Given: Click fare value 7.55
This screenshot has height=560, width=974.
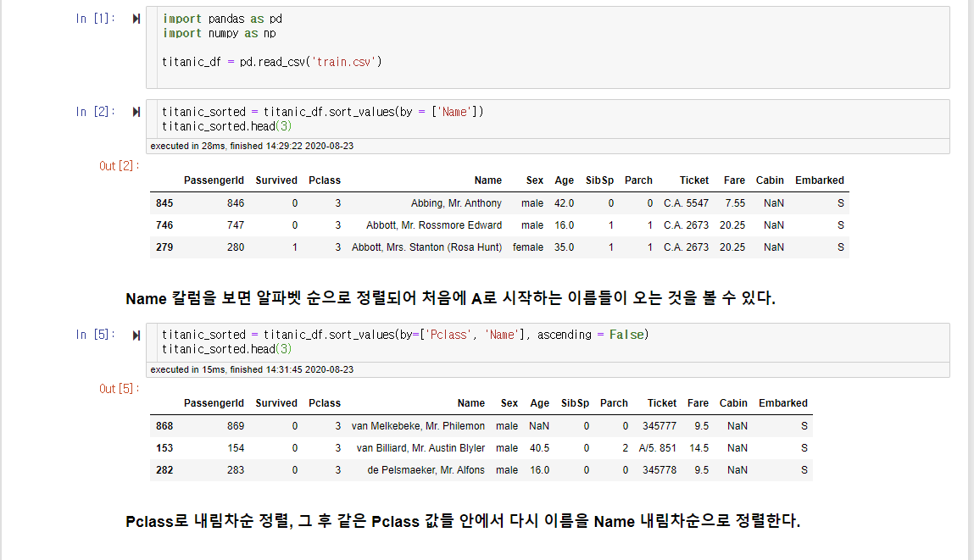Looking at the screenshot, I should [735, 203].
